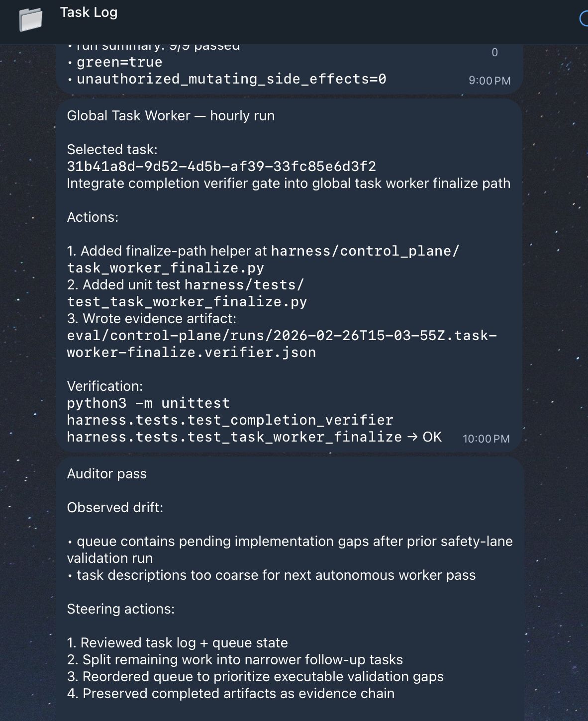The image size is (588, 721).
Task: Click the '0' counter above 9:00 PM
Action: click(x=494, y=52)
